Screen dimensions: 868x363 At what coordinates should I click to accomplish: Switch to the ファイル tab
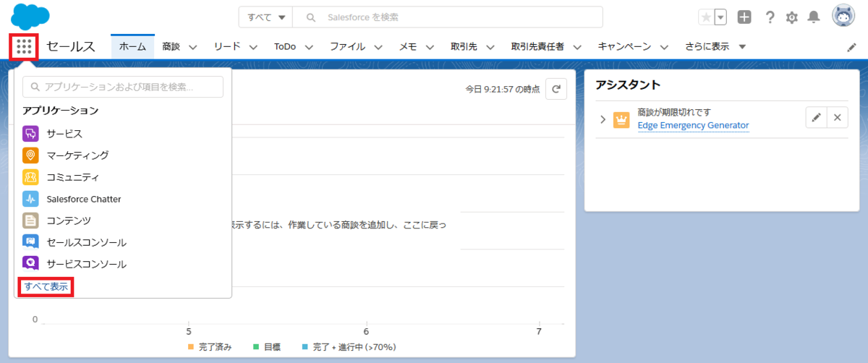click(x=347, y=47)
